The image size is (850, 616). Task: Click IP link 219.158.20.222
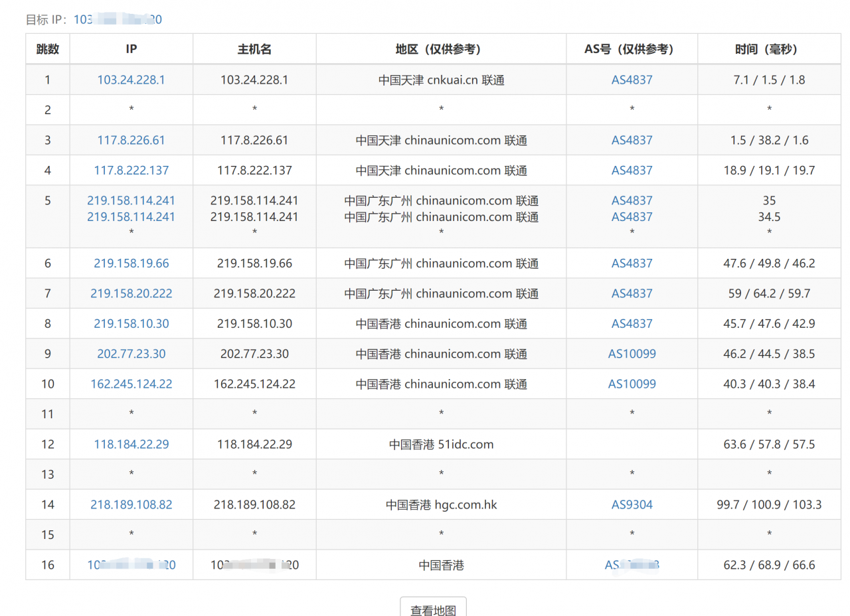click(131, 293)
